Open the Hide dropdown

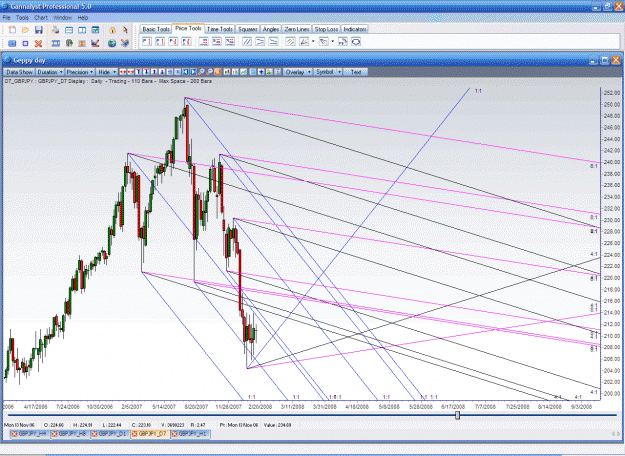pos(107,72)
